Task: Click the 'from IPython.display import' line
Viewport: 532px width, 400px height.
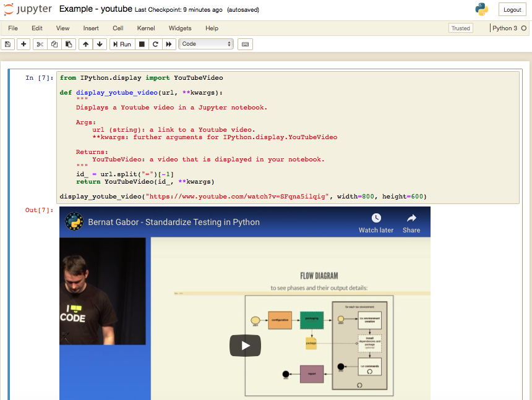Action: [141, 78]
